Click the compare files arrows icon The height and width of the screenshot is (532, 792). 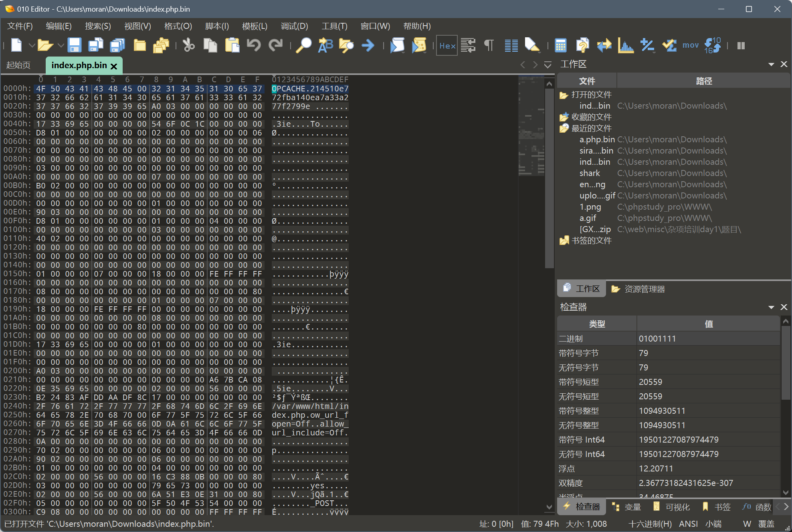604,46
